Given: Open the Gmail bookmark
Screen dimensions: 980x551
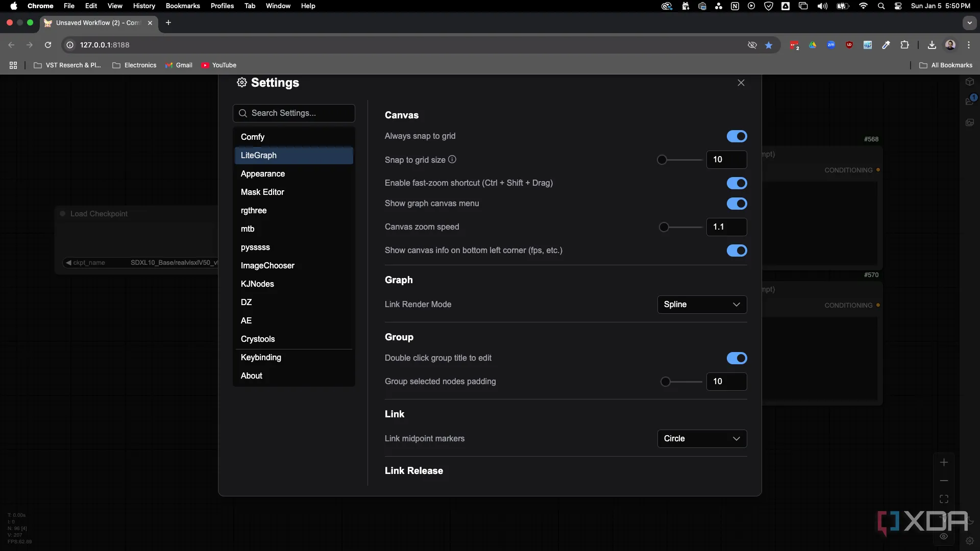Looking at the screenshot, I should tap(179, 65).
